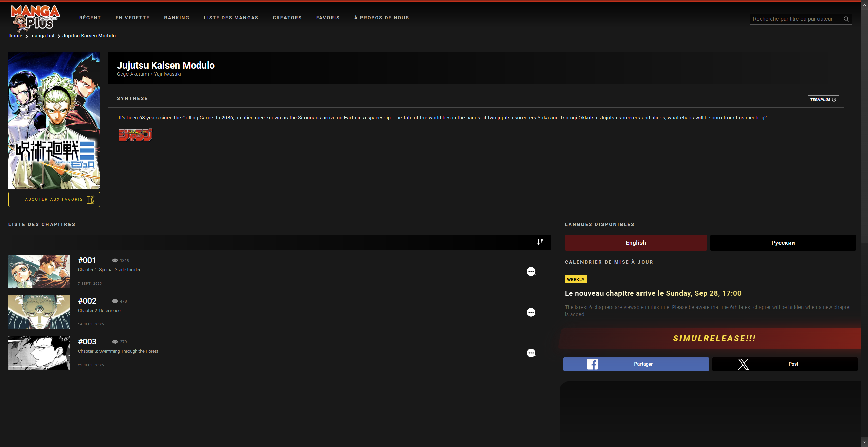The width and height of the screenshot is (868, 447).
Task: Click the TEENPLUS rating info badge
Action: [823, 100]
